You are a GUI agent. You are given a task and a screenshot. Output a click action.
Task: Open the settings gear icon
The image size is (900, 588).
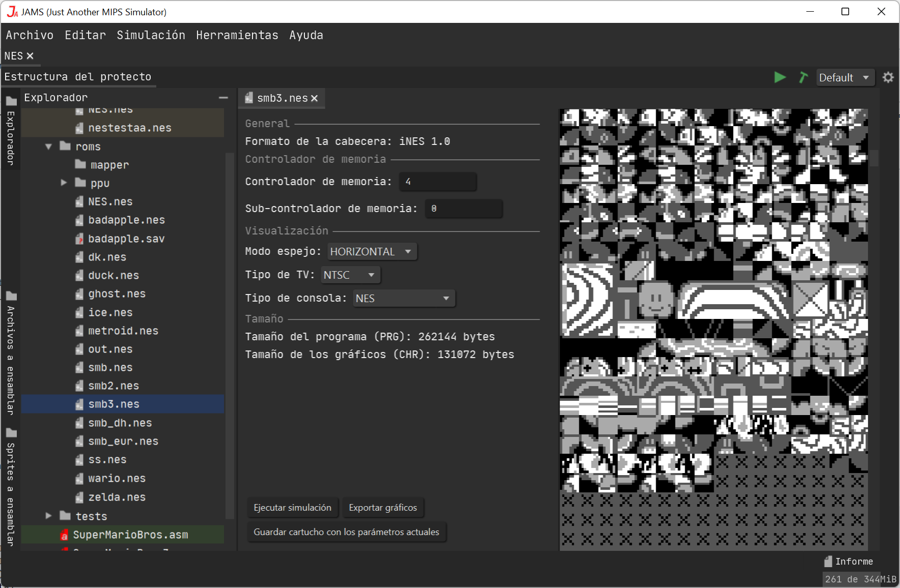888,77
